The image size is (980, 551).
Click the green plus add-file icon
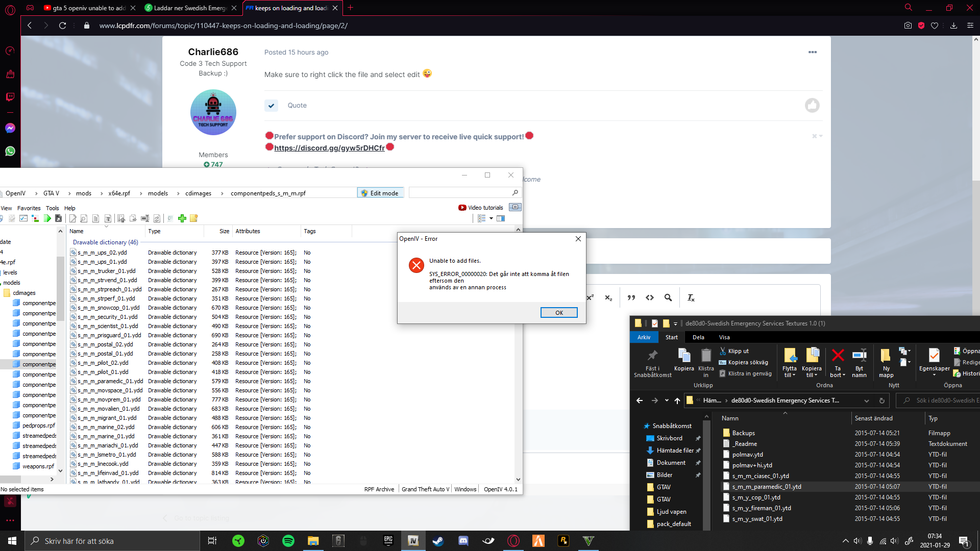point(182,218)
